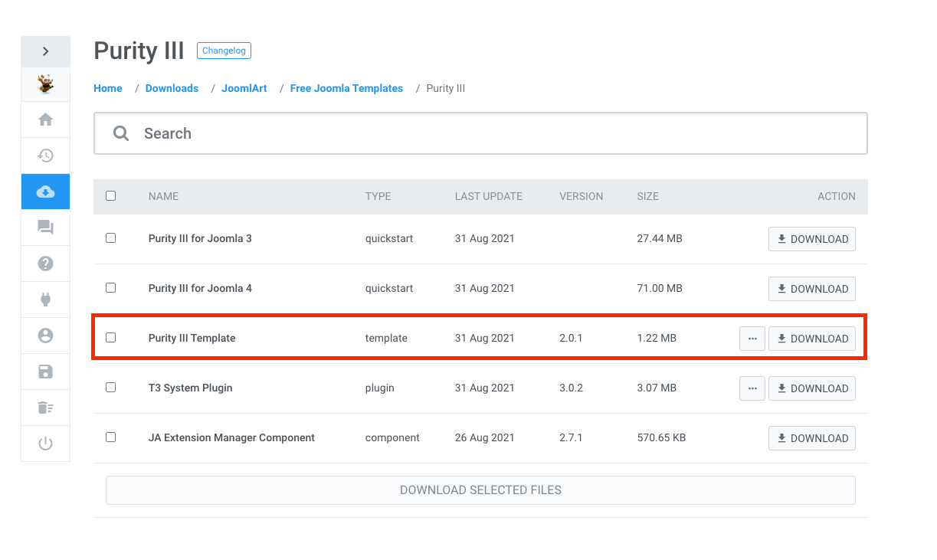The height and width of the screenshot is (560, 937).
Task: Select the cloud download sidebar icon
Action: (x=45, y=192)
